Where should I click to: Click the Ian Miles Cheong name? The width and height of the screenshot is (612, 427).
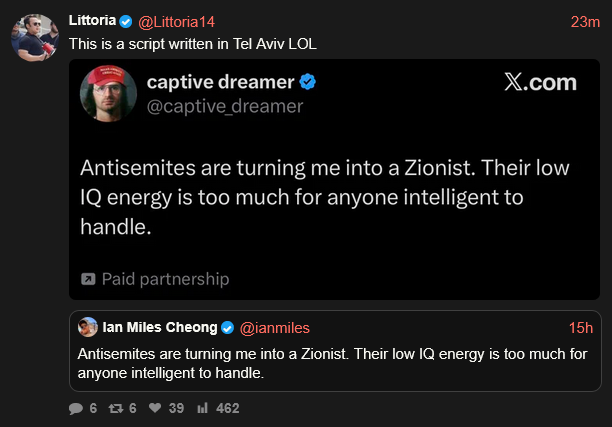[160, 327]
